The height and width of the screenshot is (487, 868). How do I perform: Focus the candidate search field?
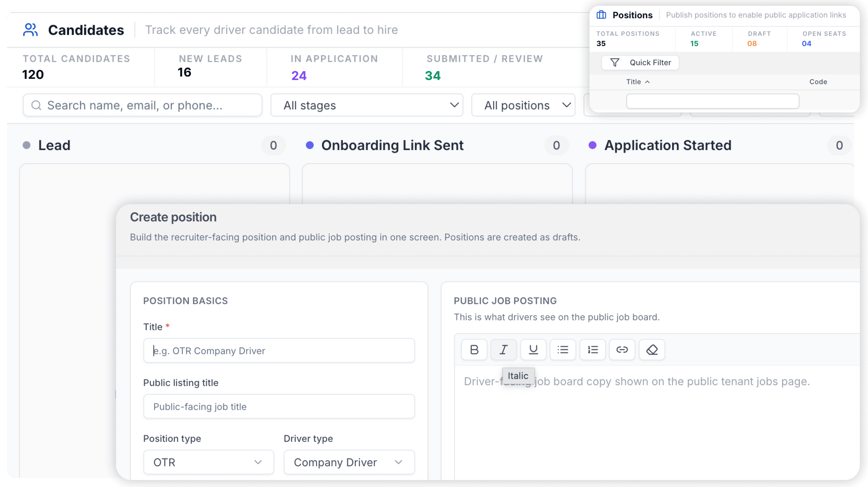(142, 105)
